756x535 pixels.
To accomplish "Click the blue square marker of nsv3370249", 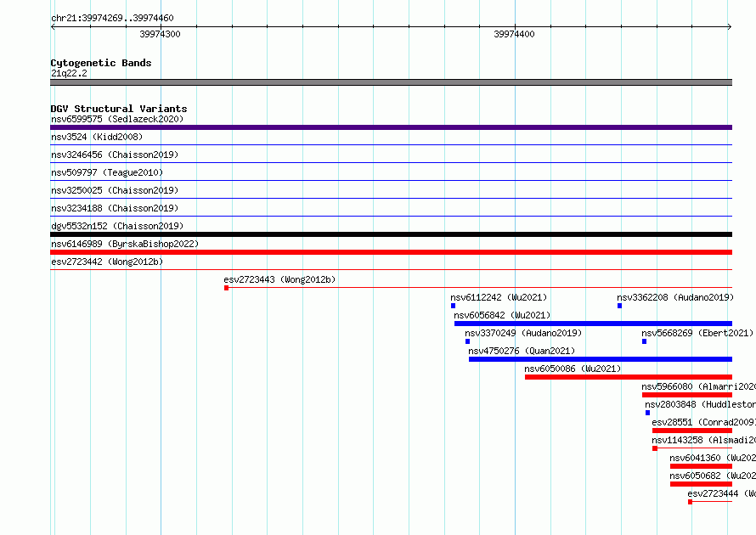I will (468, 341).
